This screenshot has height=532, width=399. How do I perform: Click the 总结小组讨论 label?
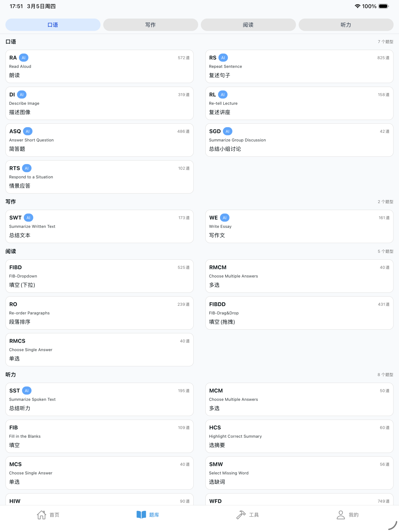225,149
